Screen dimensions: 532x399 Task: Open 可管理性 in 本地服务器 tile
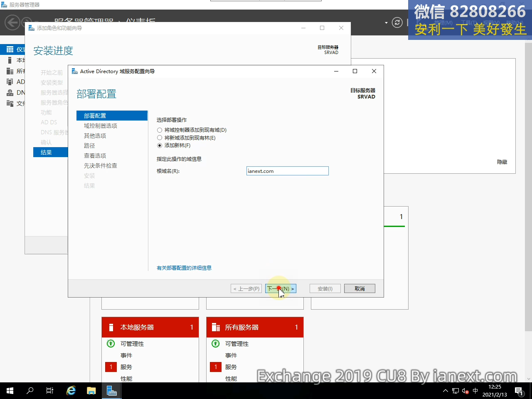pyautogui.click(x=132, y=344)
